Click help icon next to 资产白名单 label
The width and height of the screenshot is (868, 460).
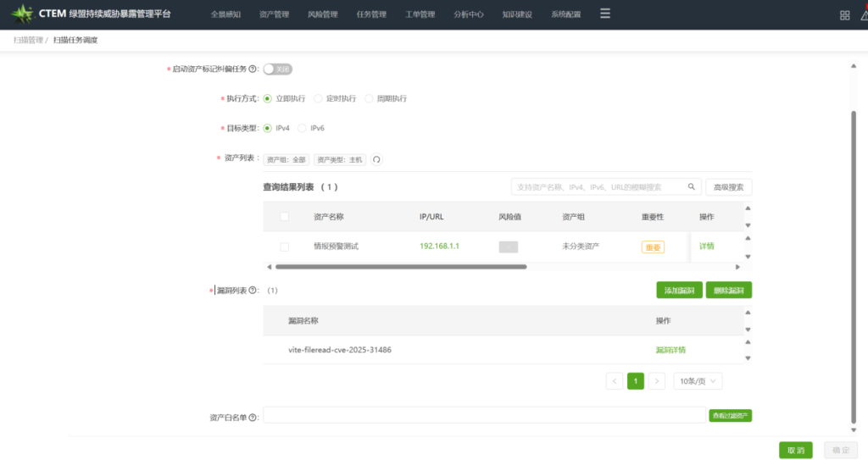pyautogui.click(x=253, y=418)
